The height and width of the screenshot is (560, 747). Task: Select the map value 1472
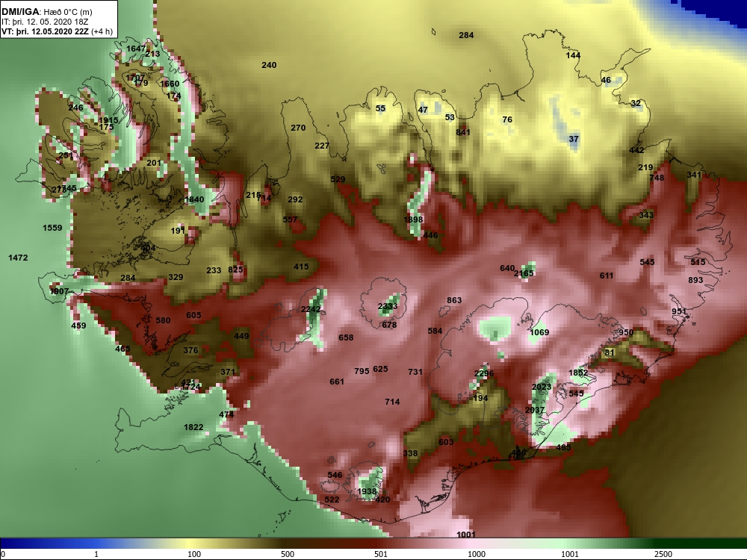click(x=18, y=258)
